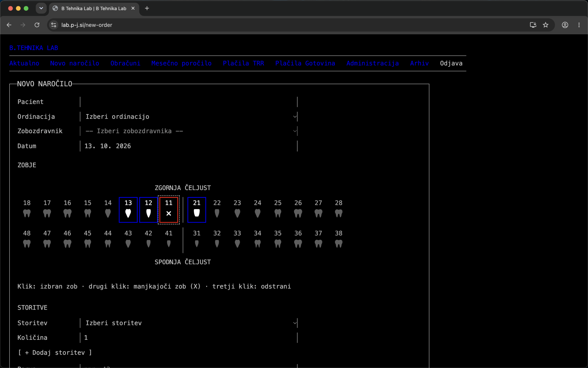
Task: Open Obračuni menu item
Action: 125,63
